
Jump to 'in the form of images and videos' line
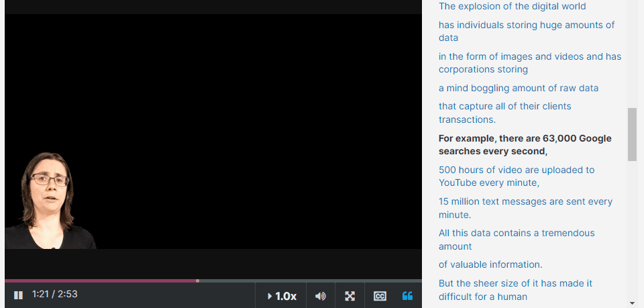[530, 63]
